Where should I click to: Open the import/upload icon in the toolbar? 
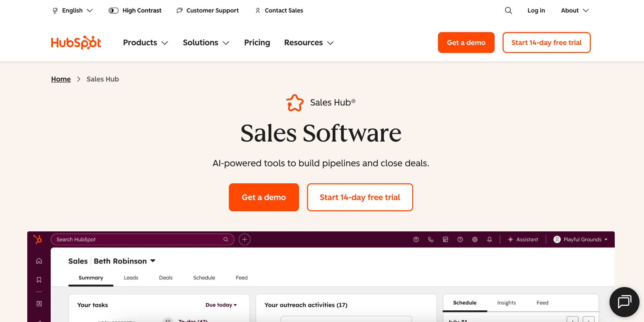416,239
